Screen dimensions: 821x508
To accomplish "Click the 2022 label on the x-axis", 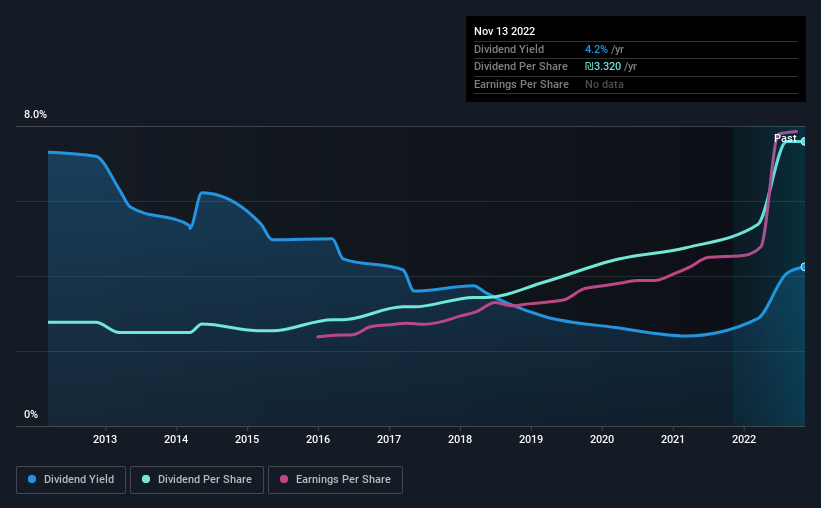I will coord(744,438).
